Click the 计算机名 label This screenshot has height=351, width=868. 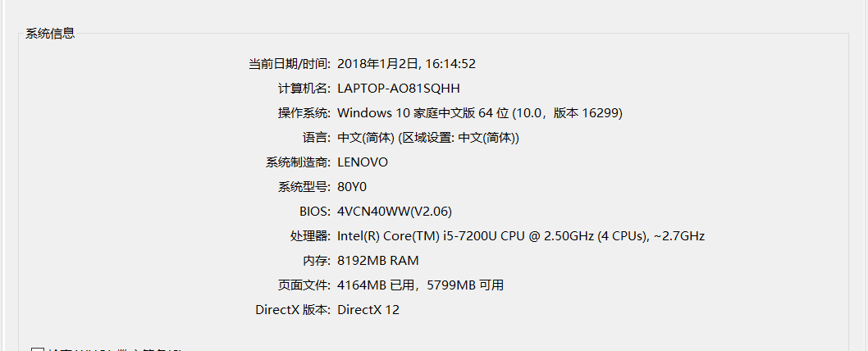pyautogui.click(x=304, y=88)
